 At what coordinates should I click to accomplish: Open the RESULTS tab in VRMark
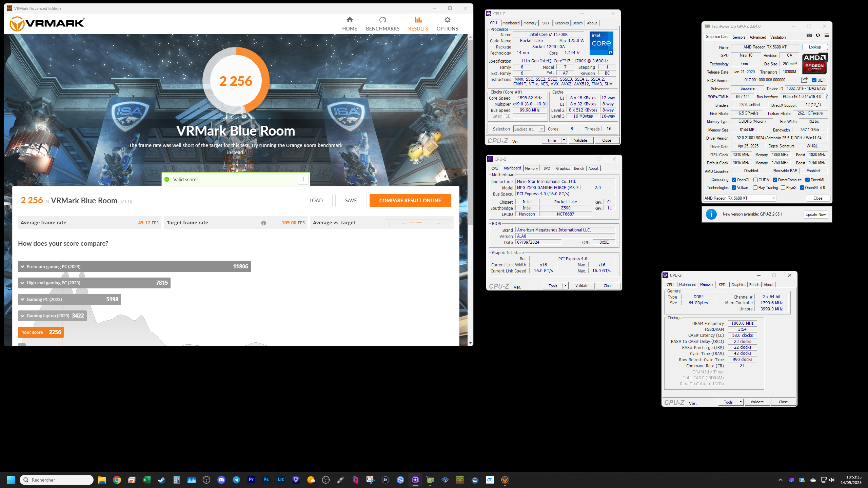pos(418,24)
